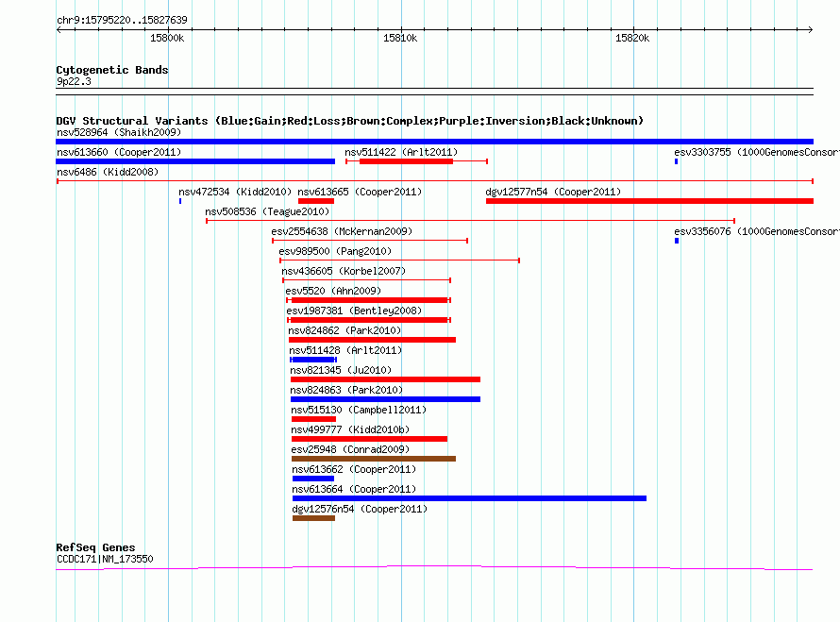Click the red nsv824862 loss bar
The height and width of the screenshot is (622, 840).
[372, 340]
